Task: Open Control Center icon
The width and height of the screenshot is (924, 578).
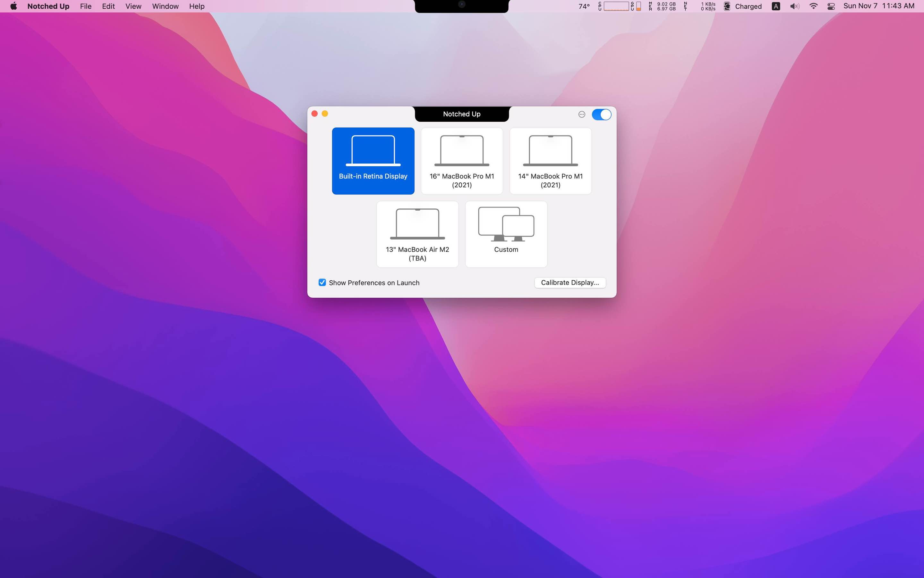Action: [831, 6]
